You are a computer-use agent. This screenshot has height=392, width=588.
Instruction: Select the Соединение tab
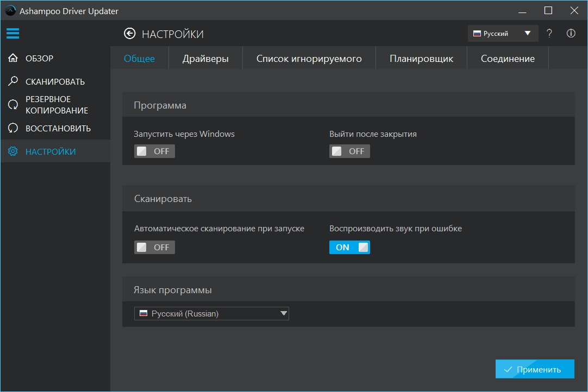[508, 59]
